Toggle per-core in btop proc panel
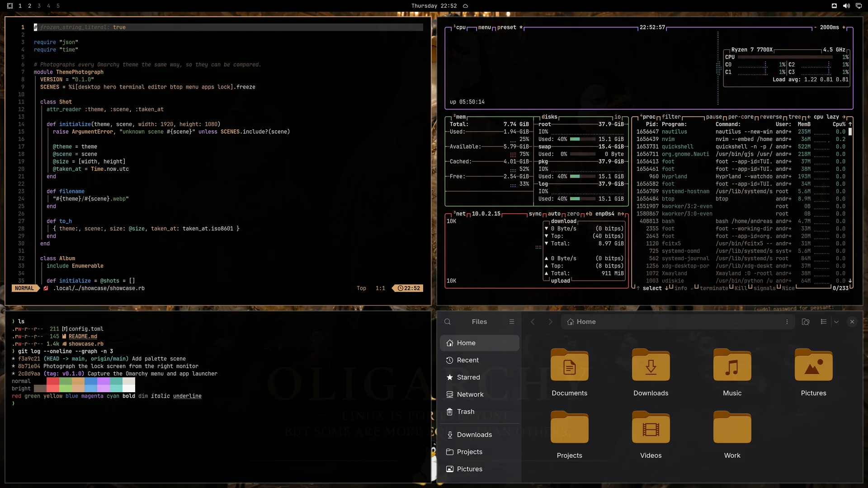The width and height of the screenshot is (868, 488). (741, 117)
